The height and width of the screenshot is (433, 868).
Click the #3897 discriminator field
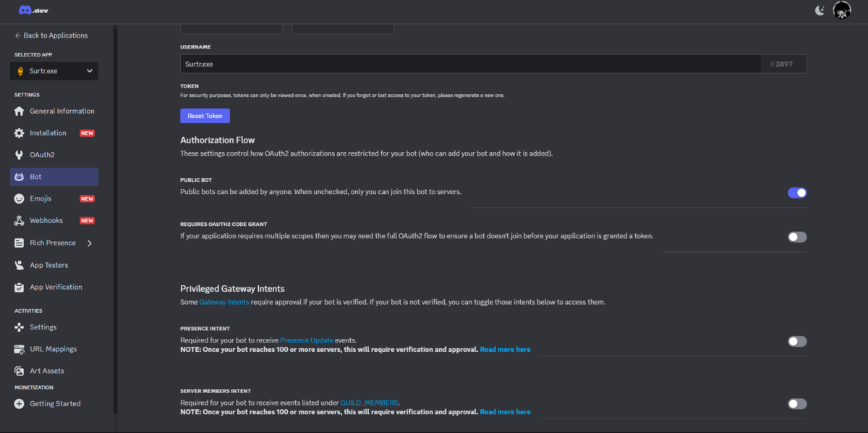coord(784,64)
